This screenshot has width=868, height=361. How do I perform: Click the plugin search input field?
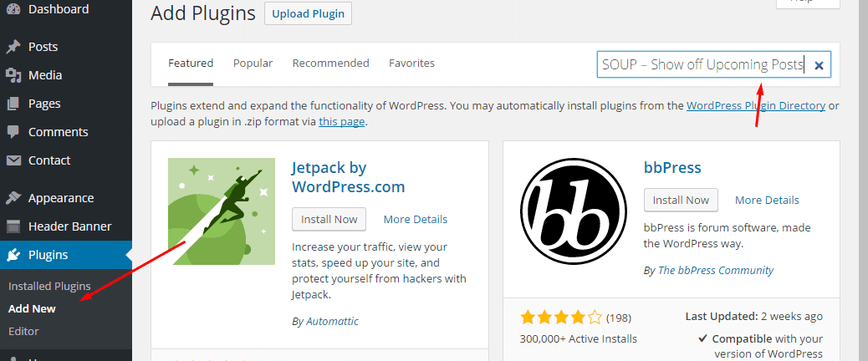pos(702,64)
